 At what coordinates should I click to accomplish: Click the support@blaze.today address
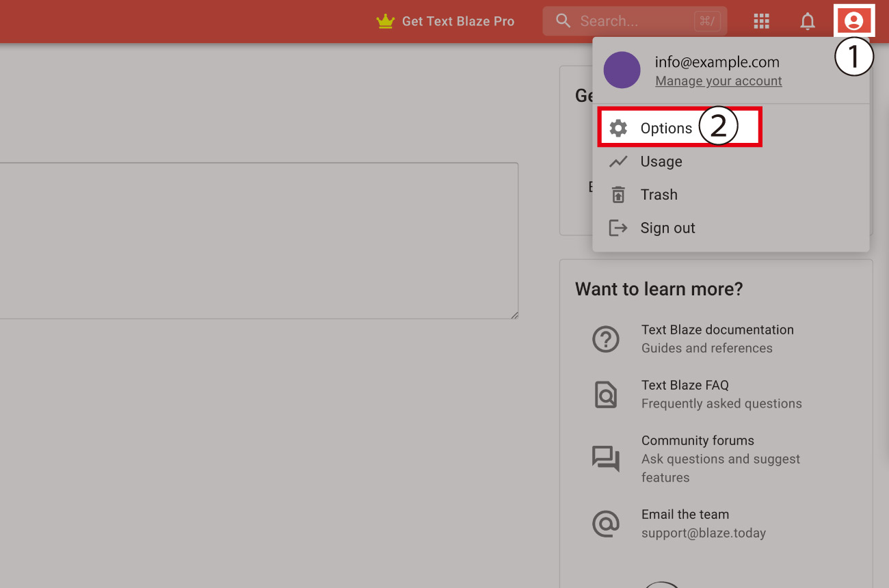704,533
